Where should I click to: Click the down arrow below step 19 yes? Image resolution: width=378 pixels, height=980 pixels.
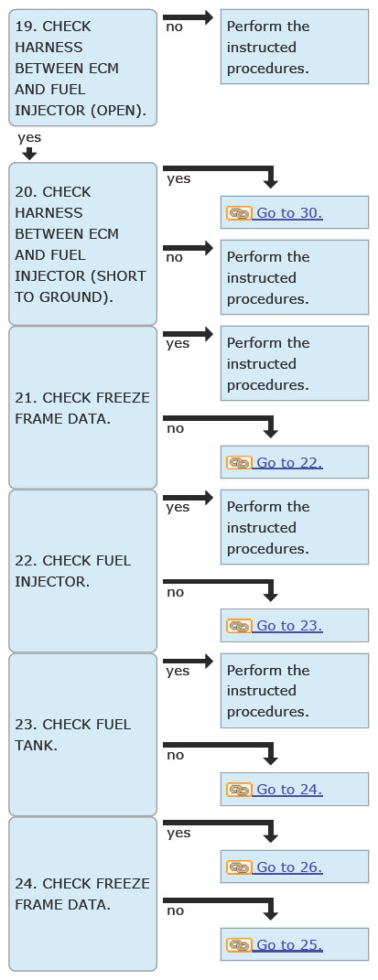(x=29, y=154)
